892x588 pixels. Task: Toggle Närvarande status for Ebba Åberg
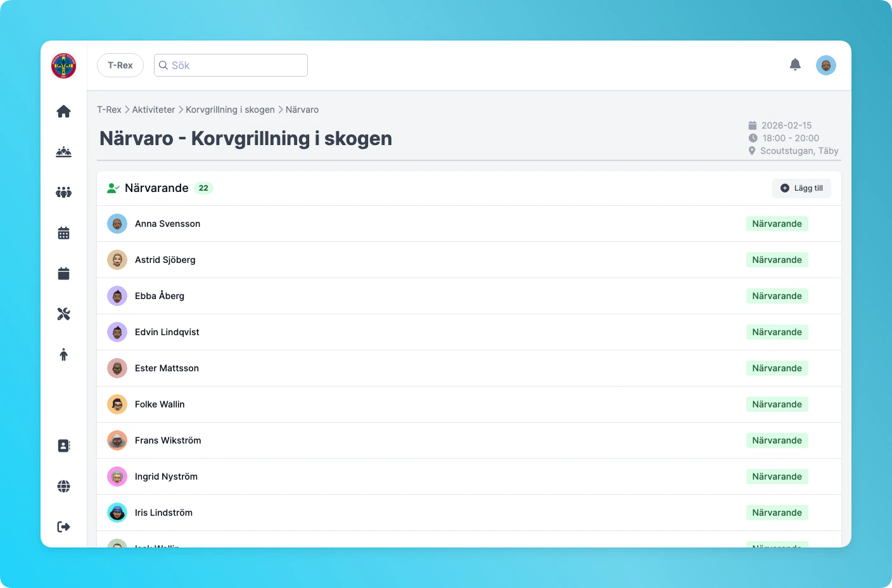(777, 296)
